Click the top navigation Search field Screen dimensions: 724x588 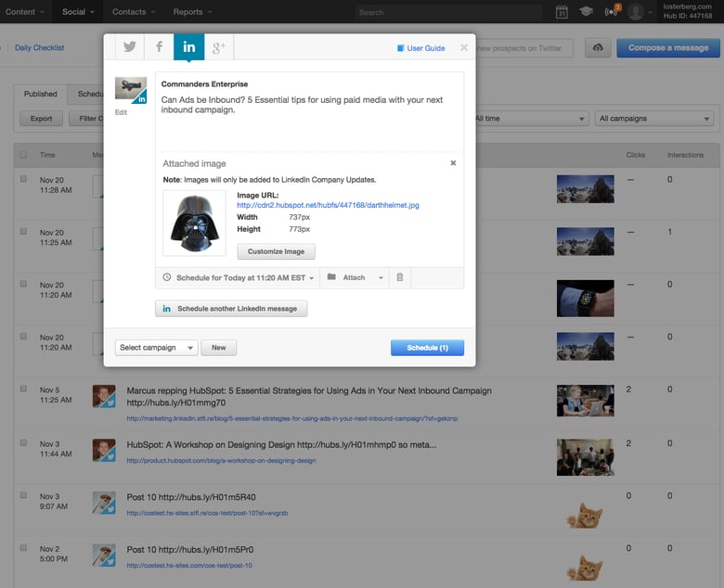[x=449, y=12]
